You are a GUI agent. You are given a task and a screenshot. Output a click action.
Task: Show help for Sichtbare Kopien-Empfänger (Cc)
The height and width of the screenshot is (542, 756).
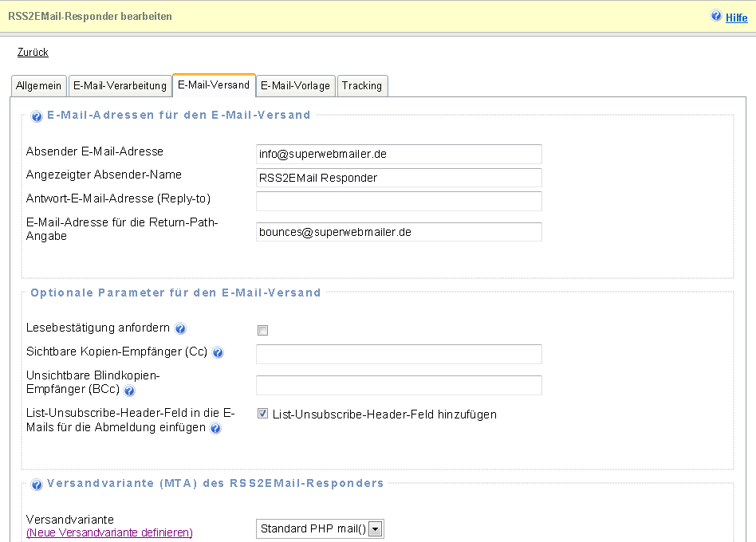coord(218,353)
